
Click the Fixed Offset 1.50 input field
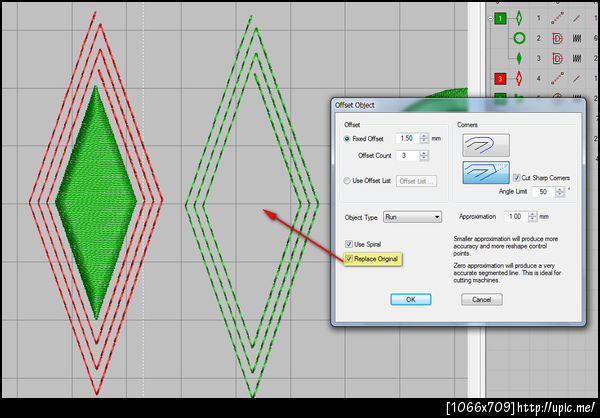pyautogui.click(x=408, y=138)
